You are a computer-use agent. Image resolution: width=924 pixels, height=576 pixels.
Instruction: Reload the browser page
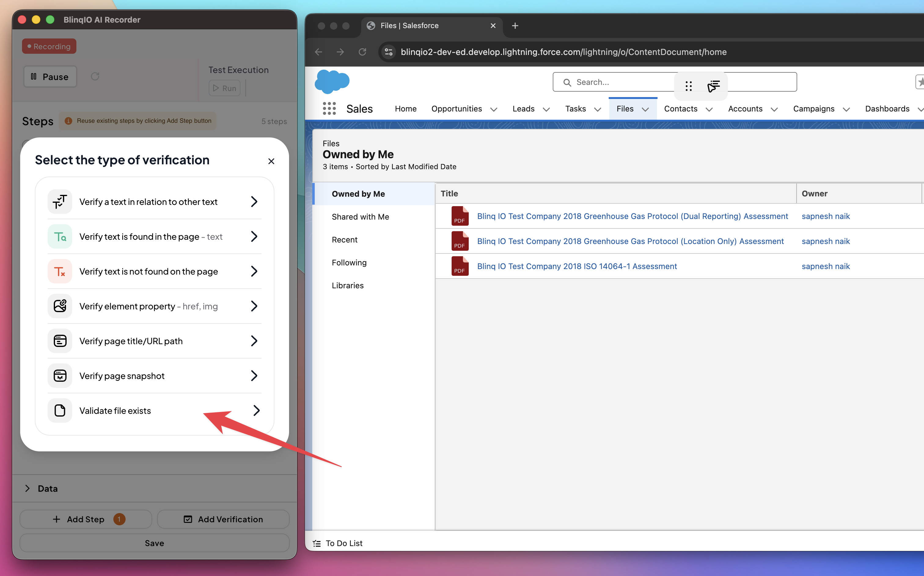362,52
